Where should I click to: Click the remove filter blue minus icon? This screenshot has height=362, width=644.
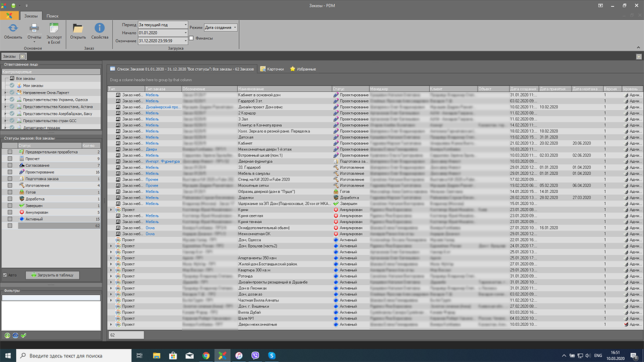point(15,335)
